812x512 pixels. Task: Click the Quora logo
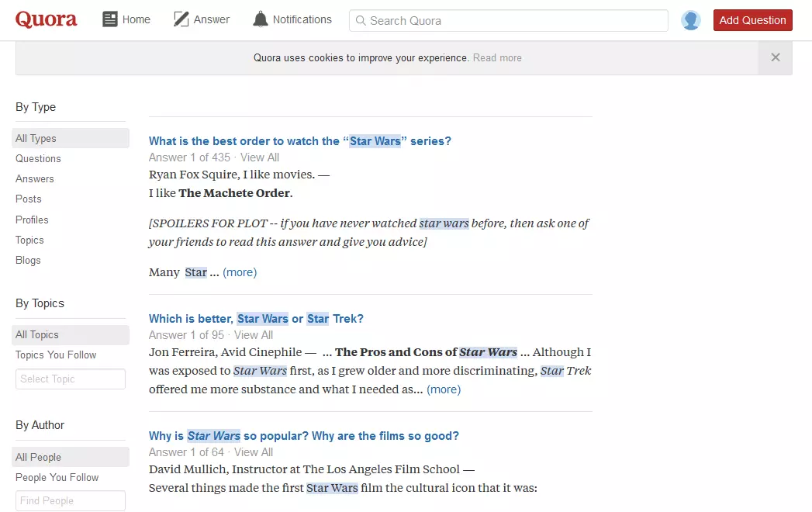coord(46,19)
